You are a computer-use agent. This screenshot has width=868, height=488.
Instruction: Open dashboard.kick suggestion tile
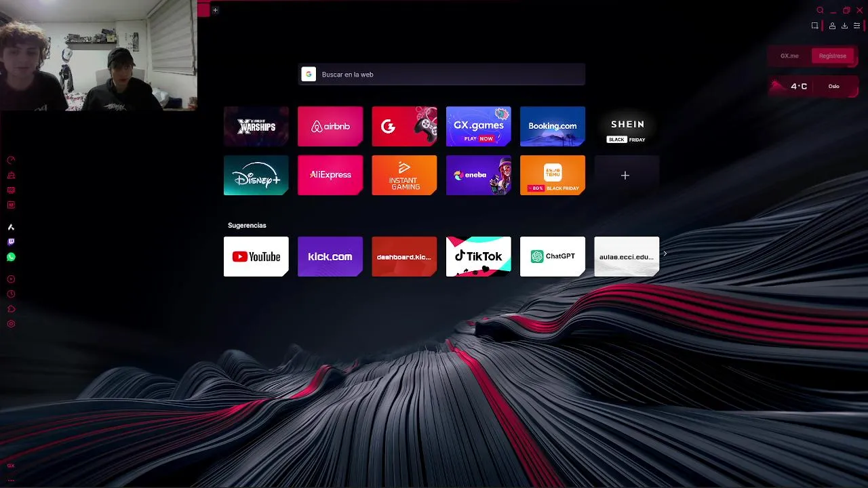[x=404, y=257]
